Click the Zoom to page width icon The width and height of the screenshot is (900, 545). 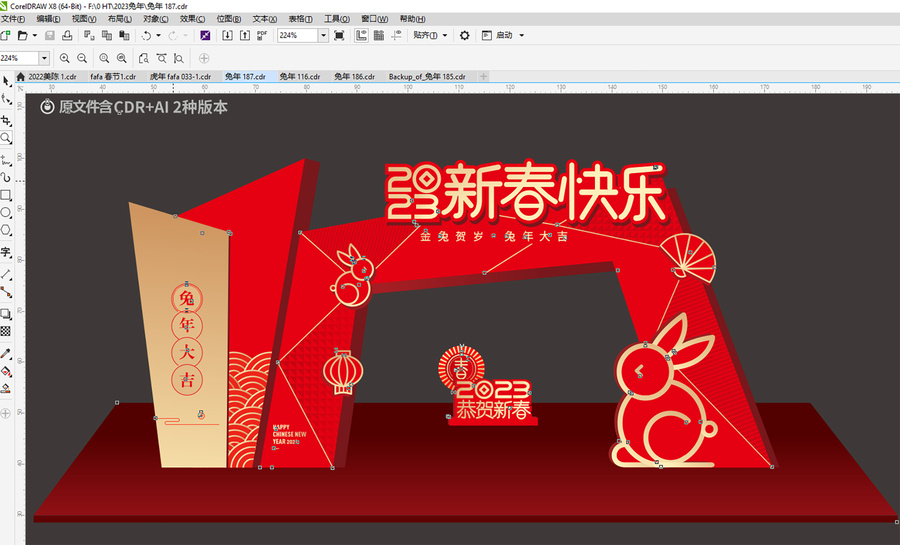pyautogui.click(x=161, y=58)
